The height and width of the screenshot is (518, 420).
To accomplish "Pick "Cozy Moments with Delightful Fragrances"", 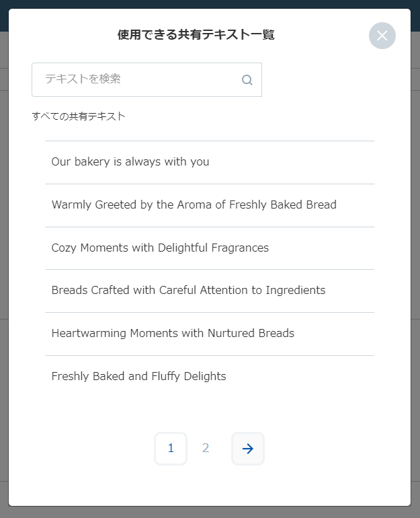I will click(160, 248).
